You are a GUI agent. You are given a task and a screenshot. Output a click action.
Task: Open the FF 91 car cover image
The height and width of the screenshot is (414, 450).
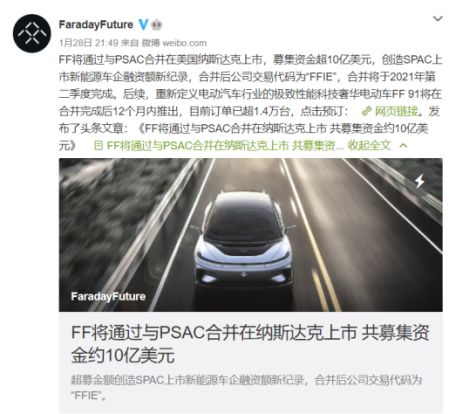coord(251,235)
